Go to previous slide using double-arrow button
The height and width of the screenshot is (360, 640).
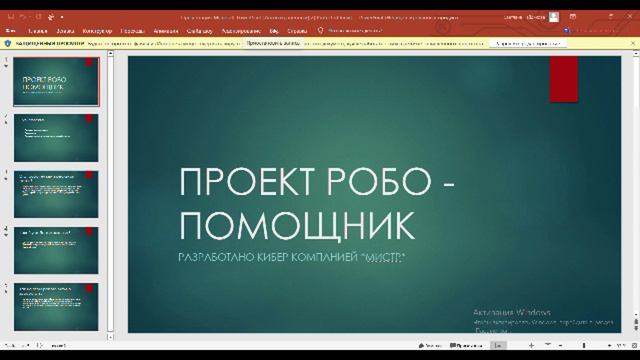tap(636, 322)
